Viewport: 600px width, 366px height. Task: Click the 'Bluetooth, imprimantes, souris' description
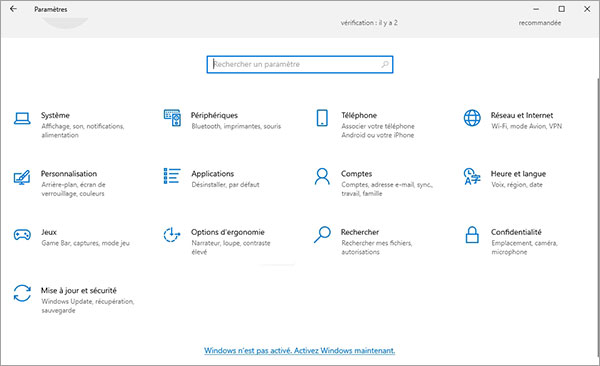236,126
